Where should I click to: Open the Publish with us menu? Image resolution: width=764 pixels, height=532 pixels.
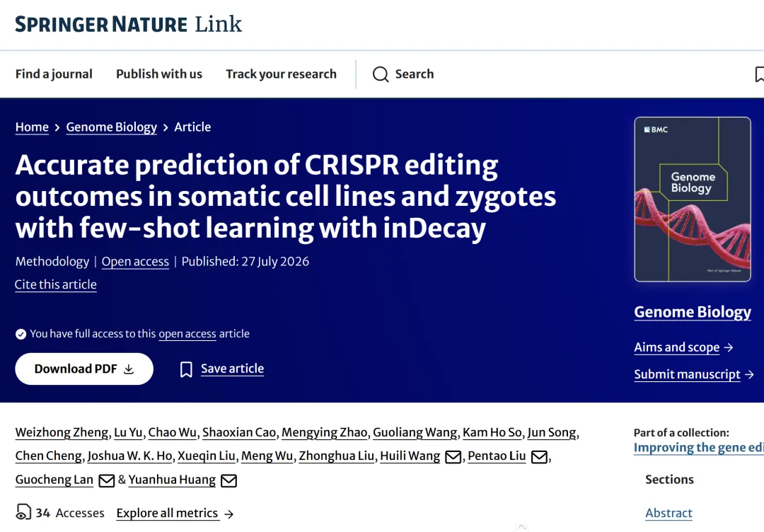pos(159,74)
